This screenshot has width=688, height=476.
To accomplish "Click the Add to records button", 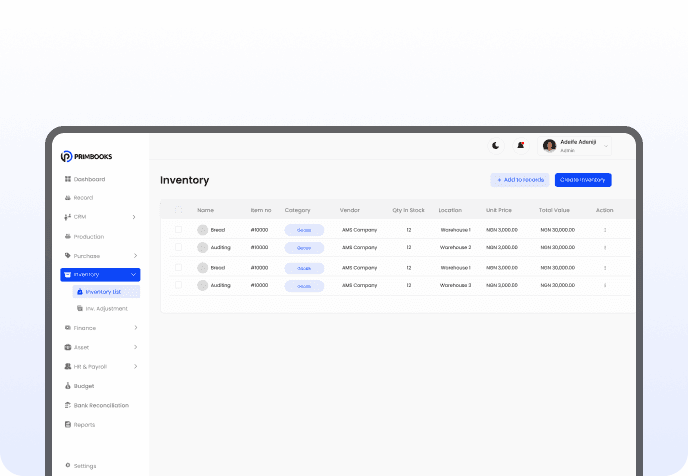I will point(520,180).
